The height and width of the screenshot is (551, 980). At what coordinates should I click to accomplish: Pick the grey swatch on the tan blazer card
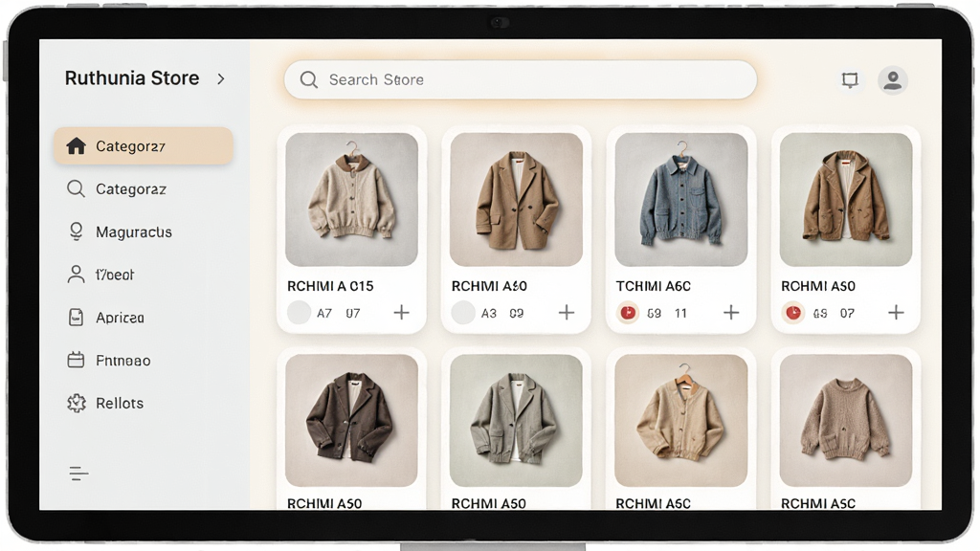click(x=463, y=313)
